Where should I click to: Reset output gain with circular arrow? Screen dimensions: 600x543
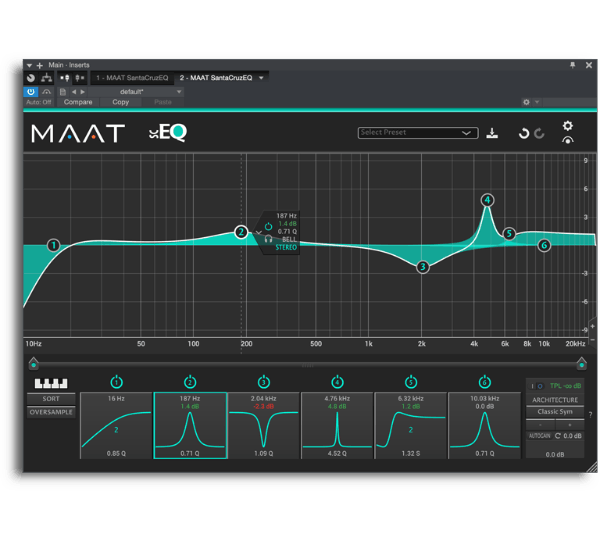coord(558,436)
